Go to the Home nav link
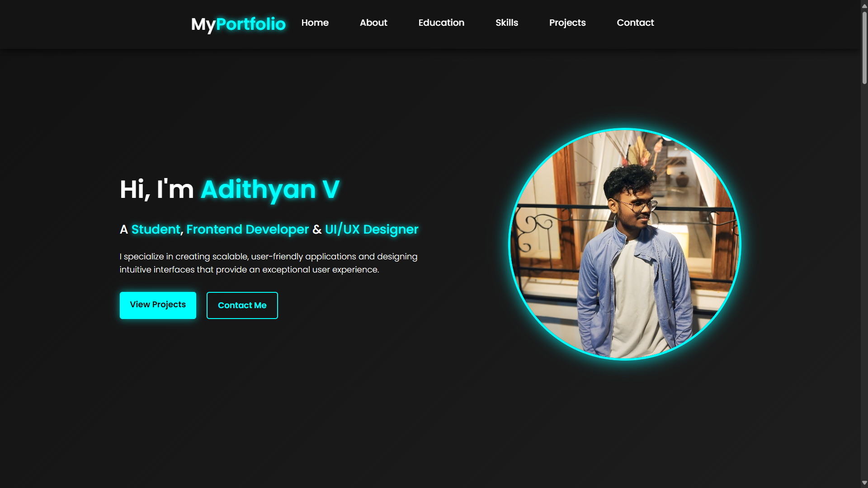 click(x=315, y=23)
